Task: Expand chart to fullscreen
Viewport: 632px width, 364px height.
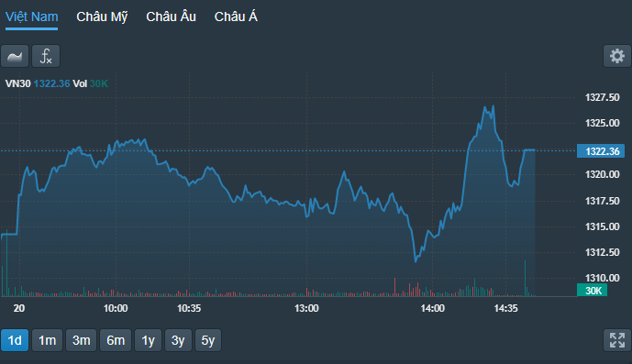Action: click(617, 340)
